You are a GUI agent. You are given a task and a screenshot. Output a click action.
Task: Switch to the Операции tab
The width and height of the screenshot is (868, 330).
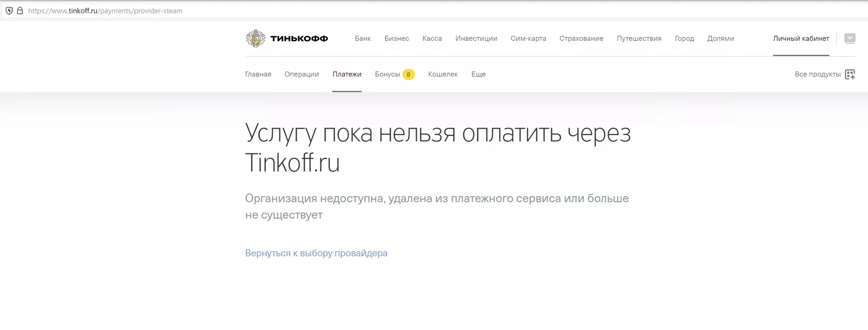click(302, 74)
